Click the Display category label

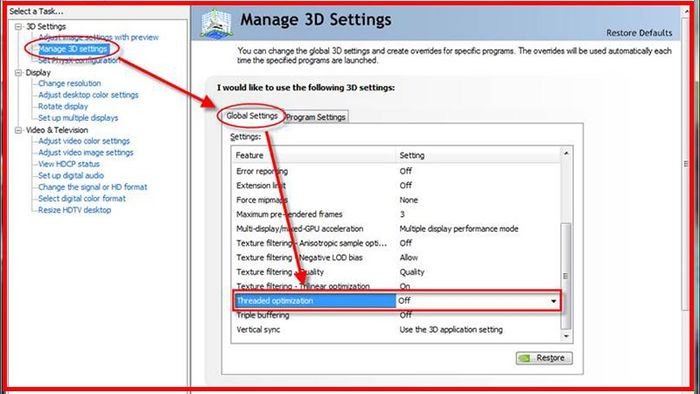coord(38,73)
